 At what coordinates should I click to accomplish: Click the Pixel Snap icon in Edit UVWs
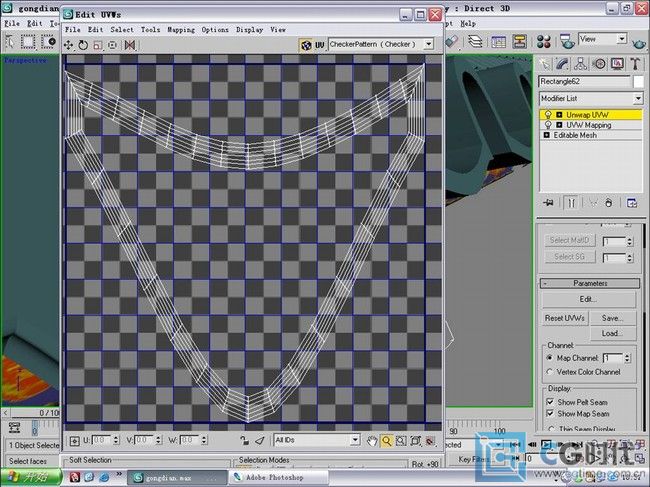pos(430,441)
